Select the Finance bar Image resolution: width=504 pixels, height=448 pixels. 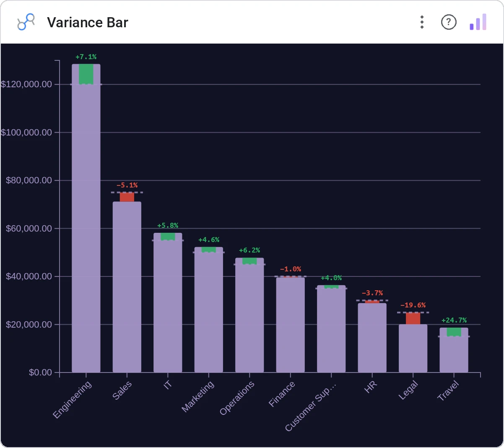[291, 325]
